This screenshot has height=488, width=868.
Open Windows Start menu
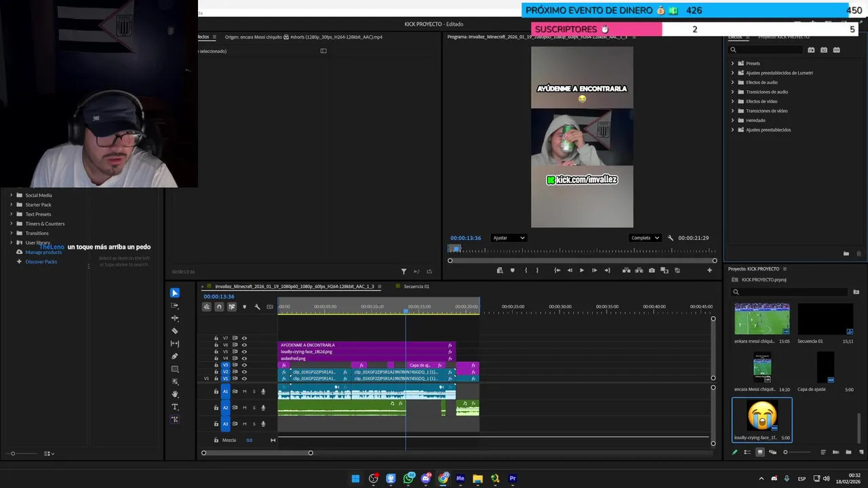tap(355, 479)
